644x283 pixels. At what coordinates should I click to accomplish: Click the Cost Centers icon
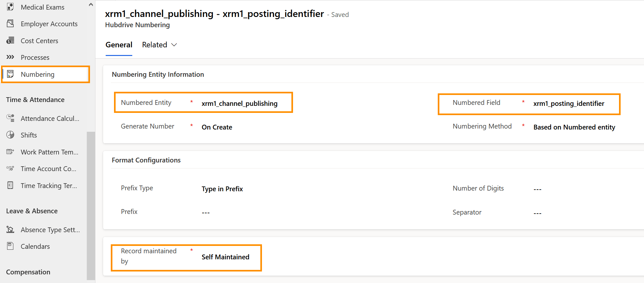click(10, 41)
